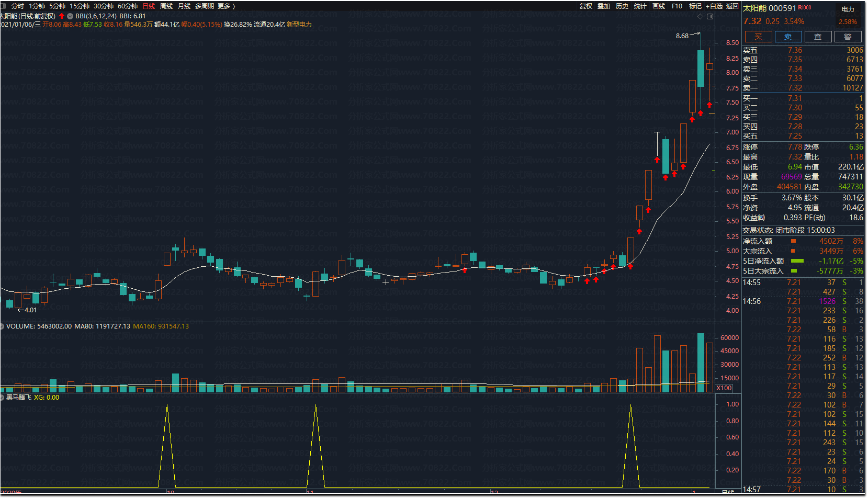Open the round indicator dropdown before BBI
The height and width of the screenshot is (498, 868).
(x=70, y=16)
